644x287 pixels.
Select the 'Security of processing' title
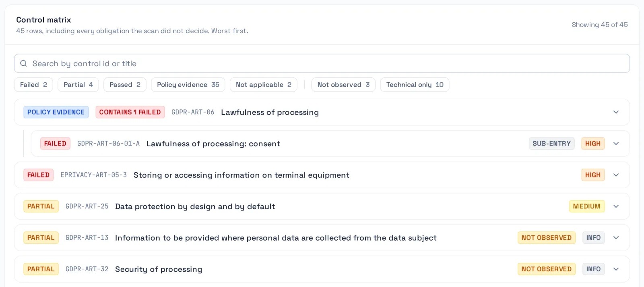pos(159,269)
